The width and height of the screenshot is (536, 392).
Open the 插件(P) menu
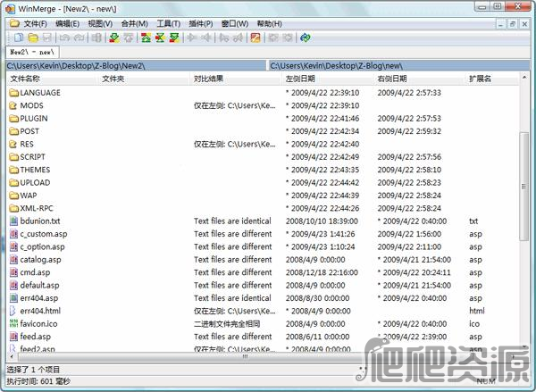[x=201, y=24]
